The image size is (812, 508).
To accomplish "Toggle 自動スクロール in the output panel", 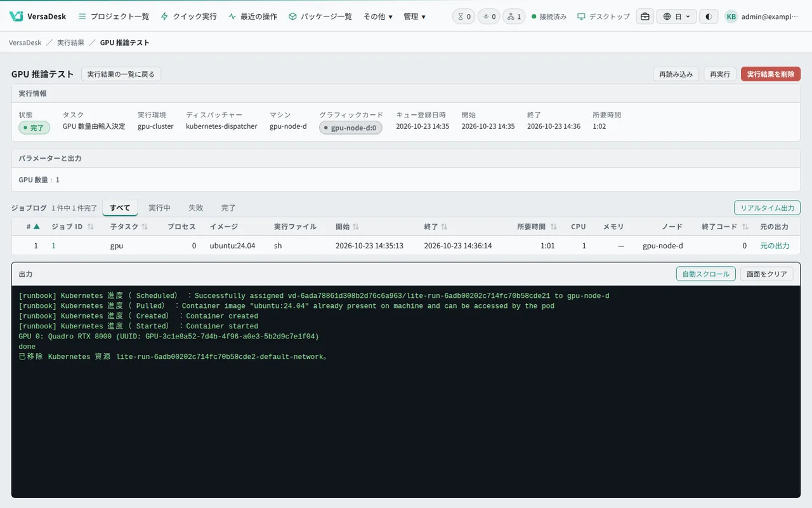I will (x=706, y=274).
